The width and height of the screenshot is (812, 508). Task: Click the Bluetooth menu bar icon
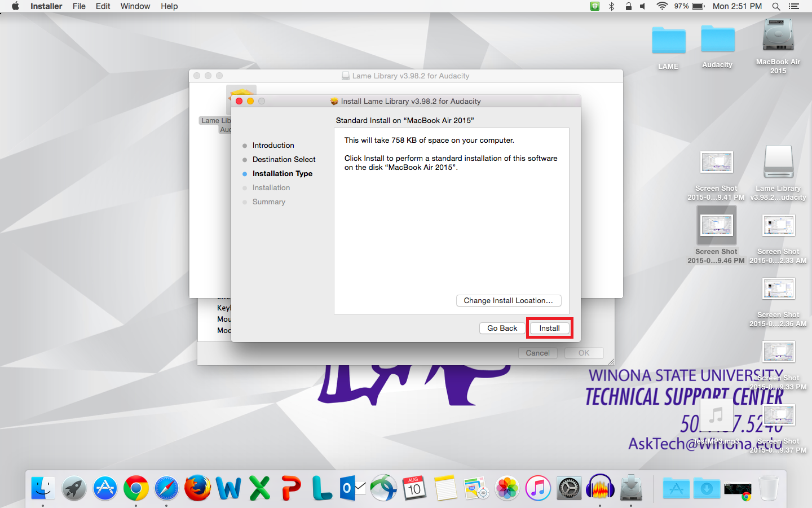[612, 6]
